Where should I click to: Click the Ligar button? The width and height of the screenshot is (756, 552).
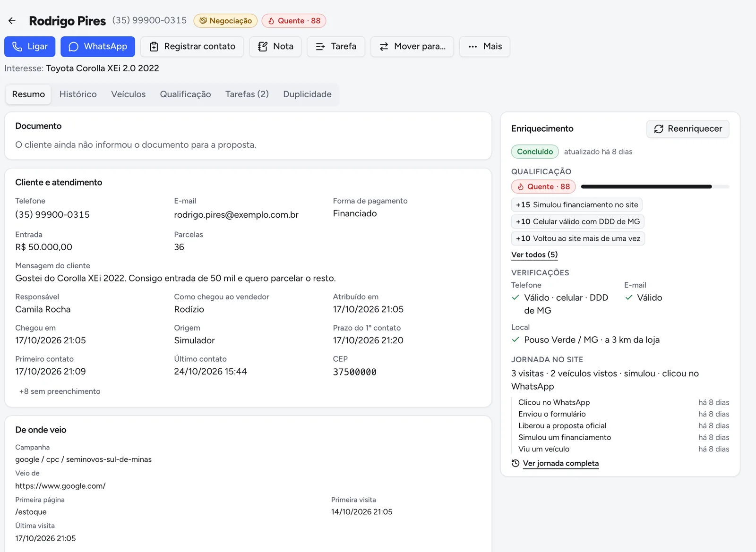[x=30, y=47]
